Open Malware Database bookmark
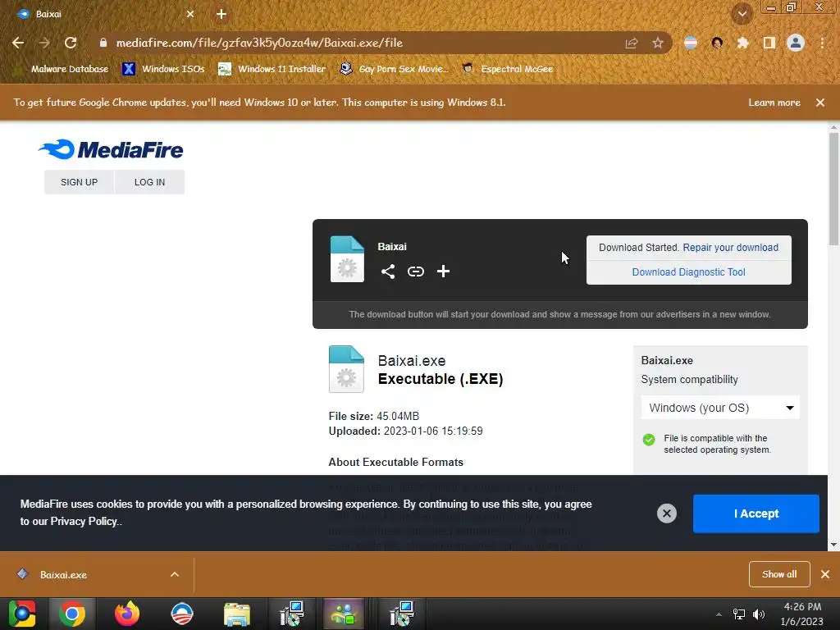The image size is (840, 630). pos(60,69)
